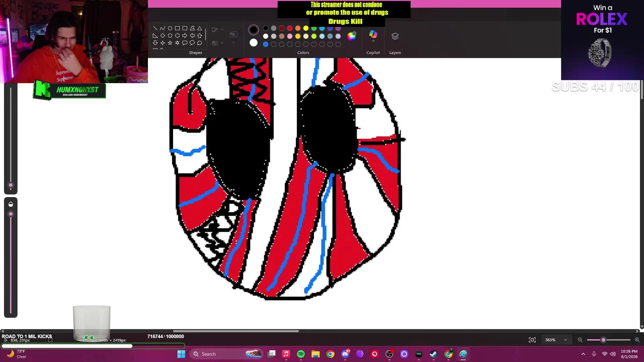Image resolution: width=644 pixels, height=362 pixels.
Task: Pick the bright red palette color
Action: tap(290, 28)
